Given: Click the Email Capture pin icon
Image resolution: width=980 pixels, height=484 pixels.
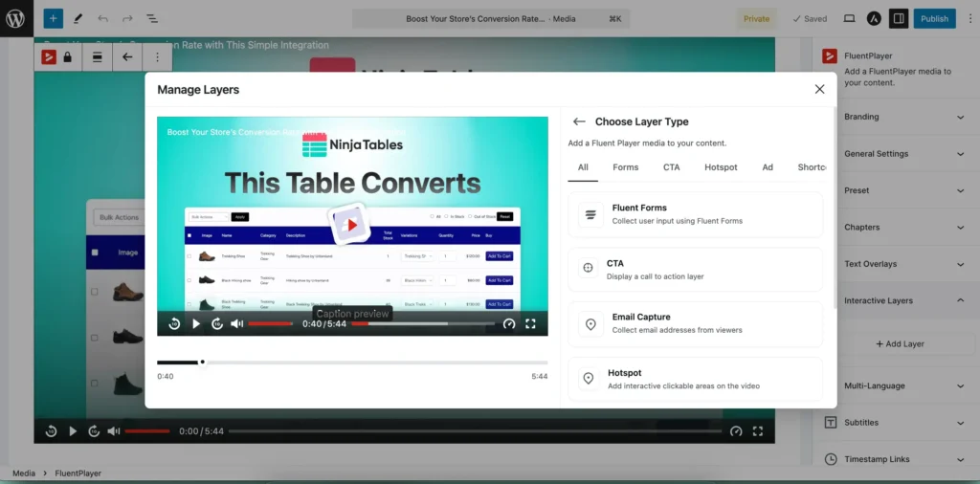Looking at the screenshot, I should pyautogui.click(x=590, y=324).
